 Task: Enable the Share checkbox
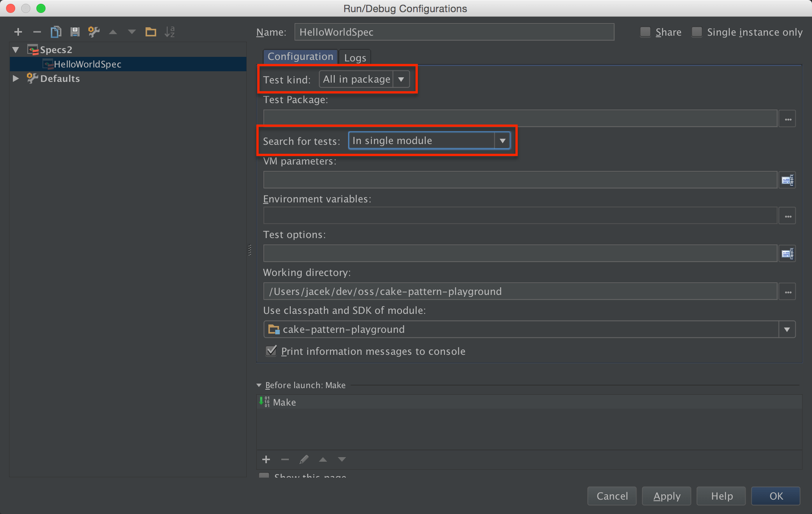coord(645,32)
